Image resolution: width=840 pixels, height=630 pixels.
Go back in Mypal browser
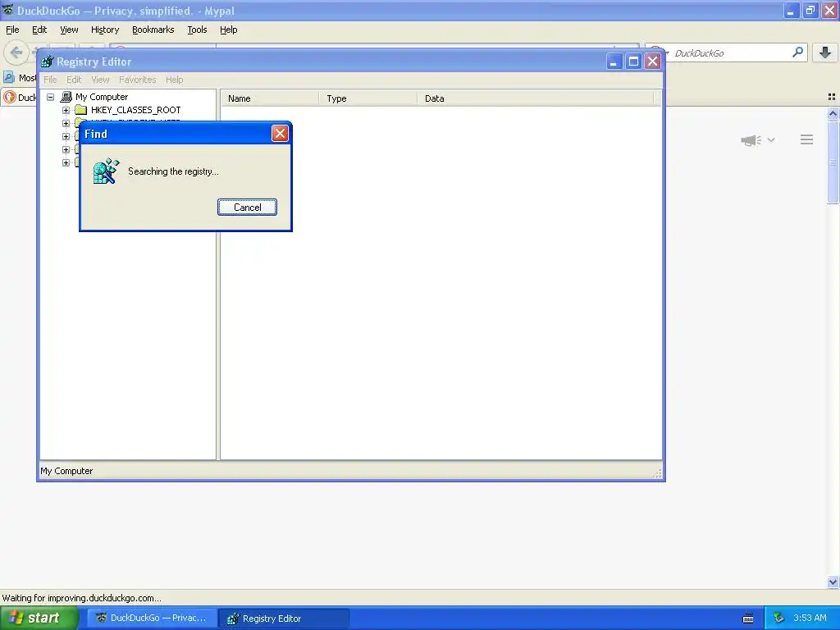click(x=16, y=52)
